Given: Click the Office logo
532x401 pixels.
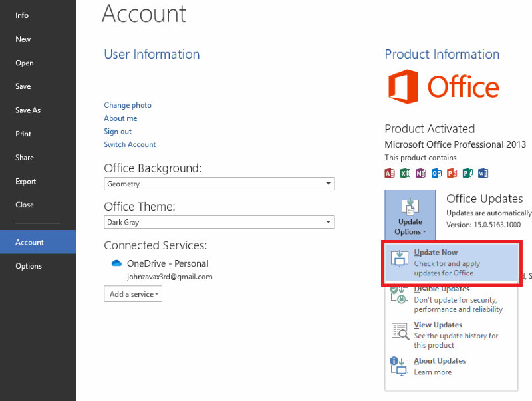Looking at the screenshot, I should click(x=444, y=86).
